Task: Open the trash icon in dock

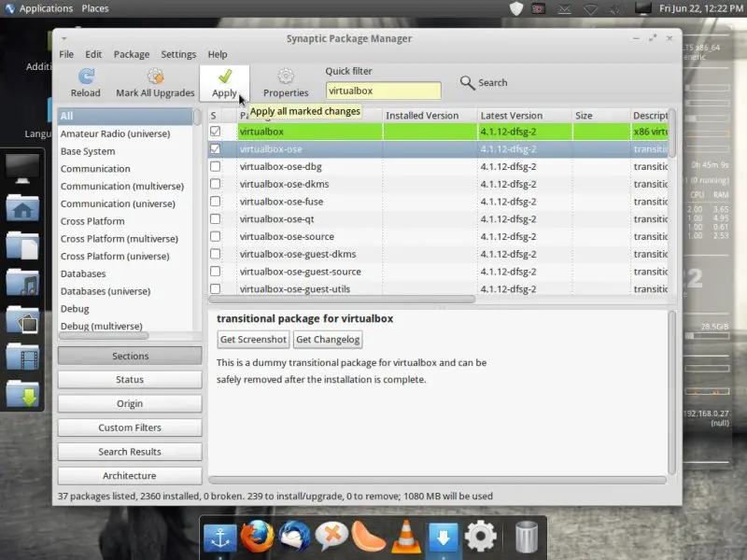Action: coord(526,536)
